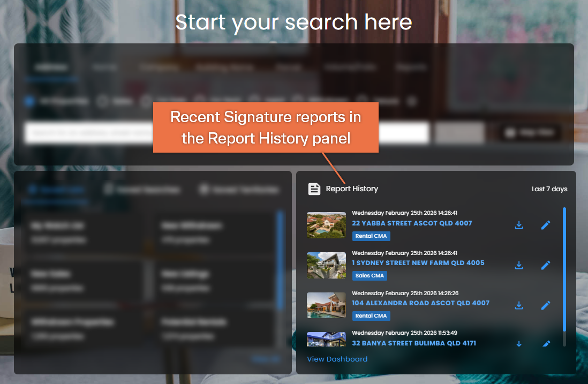Image resolution: width=588 pixels, height=384 pixels.
Task: Click the 1 Sydney Street property thumbnail
Action: 326,266
